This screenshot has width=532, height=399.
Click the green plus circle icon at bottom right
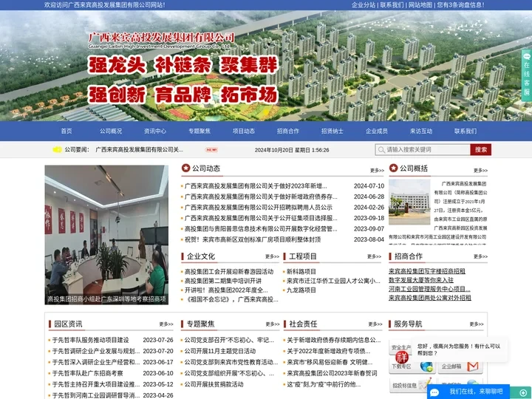[523, 392]
